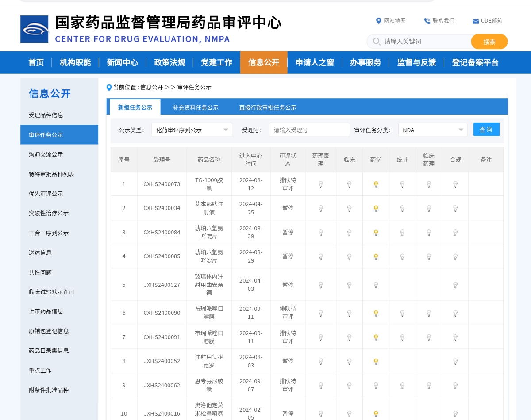
Task: Open 上市药品信息 in sidebar
Action: click(x=59, y=311)
